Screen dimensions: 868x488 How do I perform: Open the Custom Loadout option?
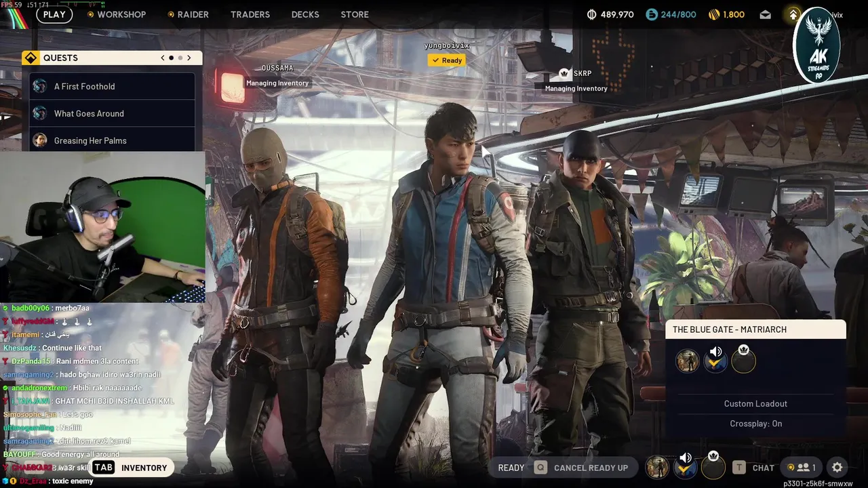[x=755, y=403]
